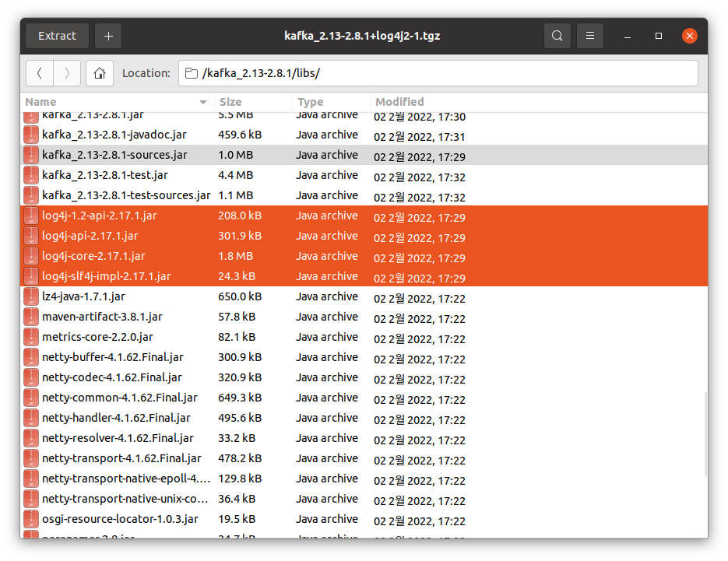Click the 19.5 kB size value

(x=237, y=519)
